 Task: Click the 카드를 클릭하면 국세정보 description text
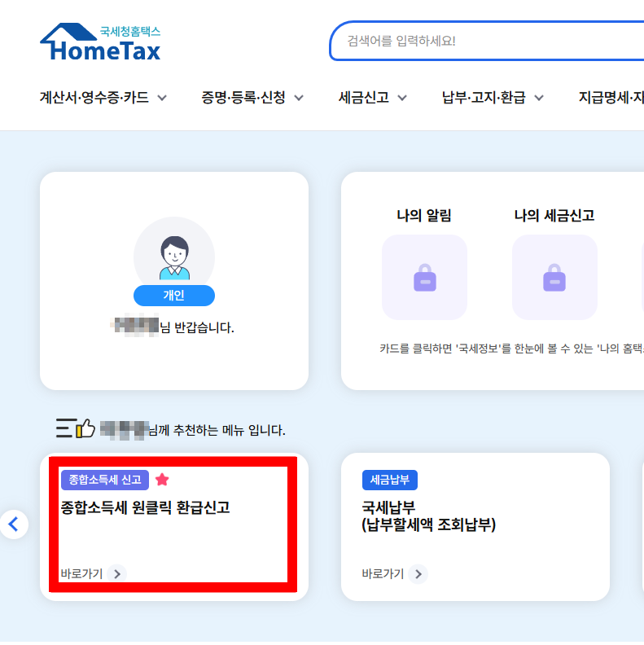[x=511, y=349]
